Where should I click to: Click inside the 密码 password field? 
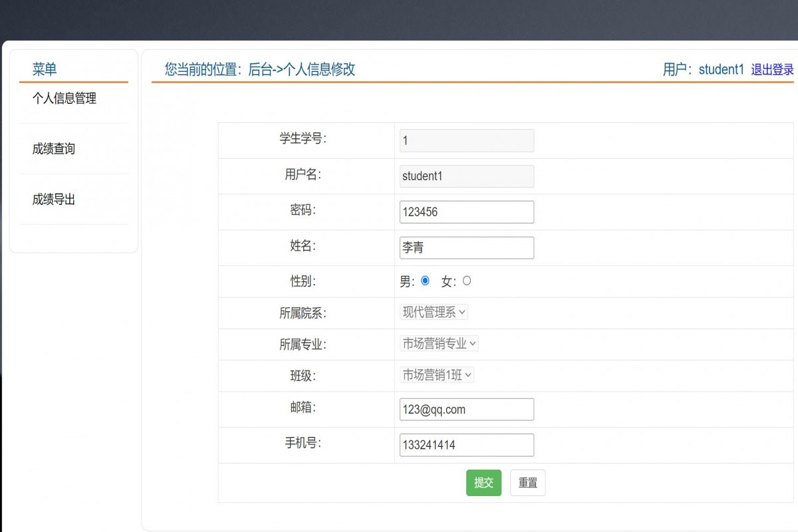coord(465,211)
